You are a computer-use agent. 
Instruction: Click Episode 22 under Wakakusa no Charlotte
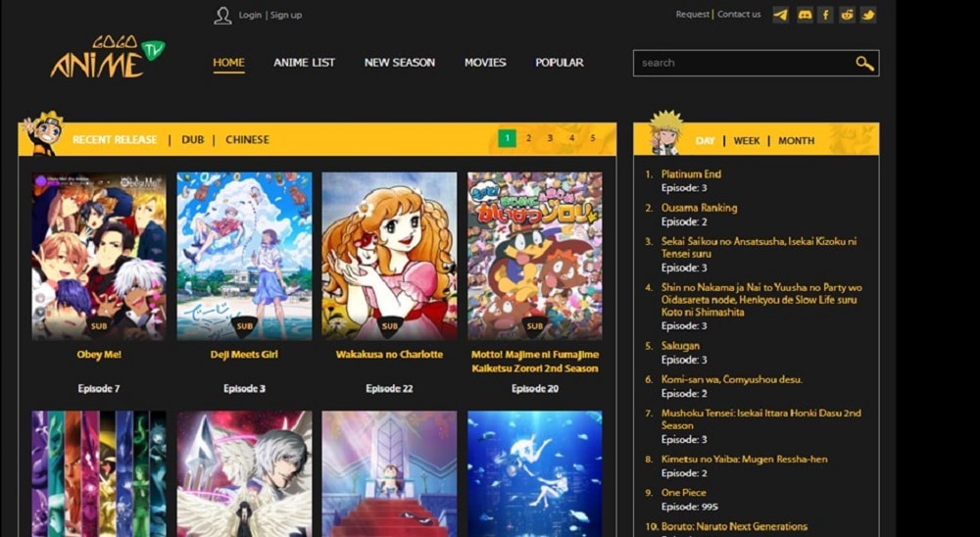tap(389, 389)
